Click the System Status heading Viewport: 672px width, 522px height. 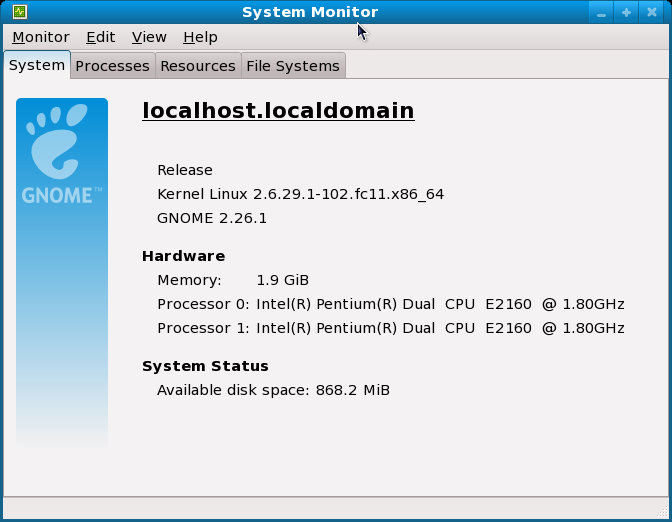205,366
